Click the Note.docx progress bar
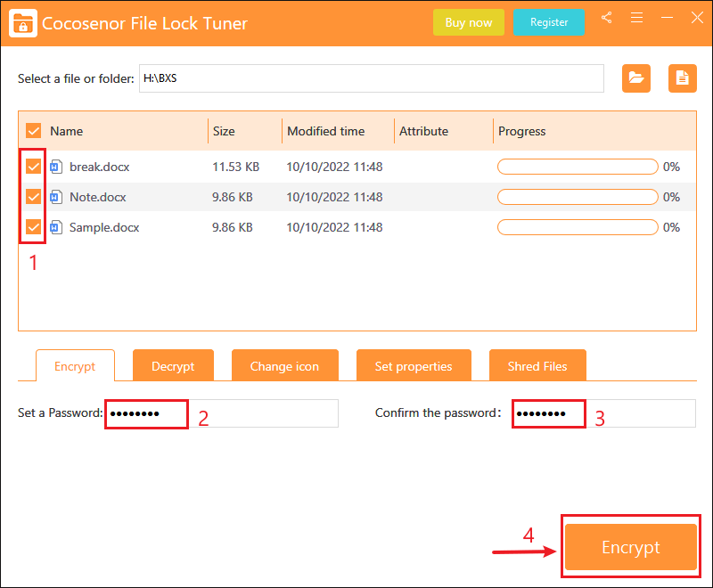The image size is (713, 588). tap(578, 197)
